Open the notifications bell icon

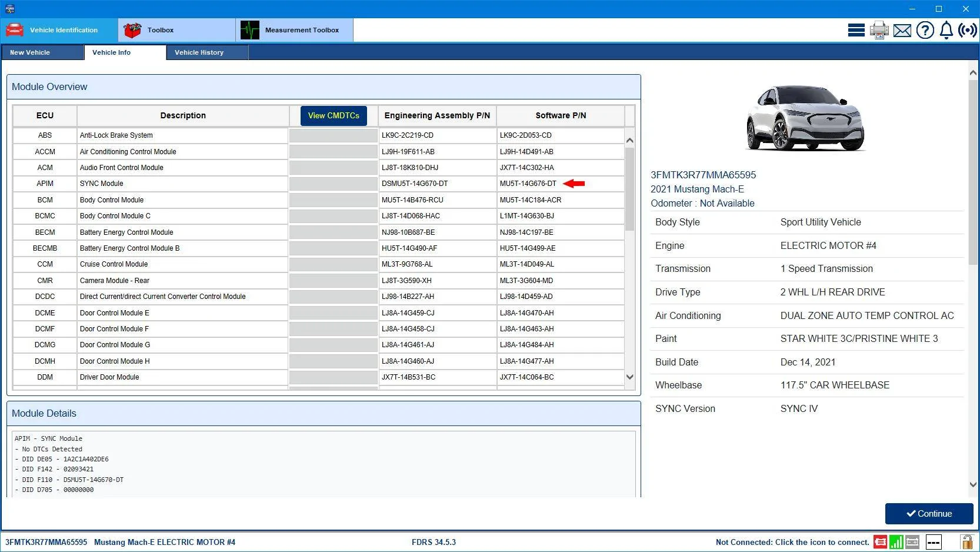[x=946, y=30]
